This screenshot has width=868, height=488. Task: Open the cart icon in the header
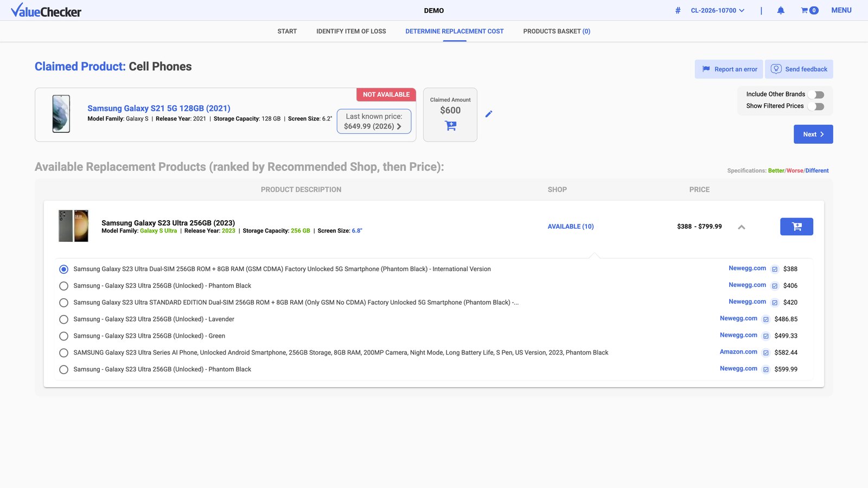tap(809, 10)
